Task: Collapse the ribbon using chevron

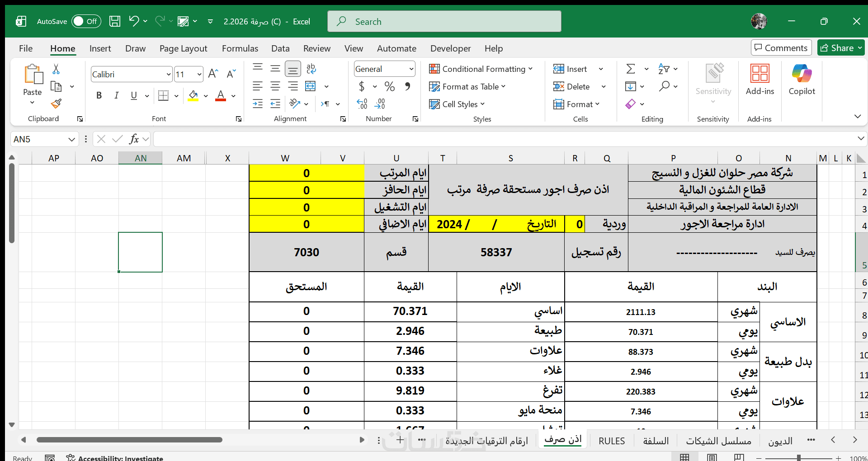Action: click(x=858, y=117)
